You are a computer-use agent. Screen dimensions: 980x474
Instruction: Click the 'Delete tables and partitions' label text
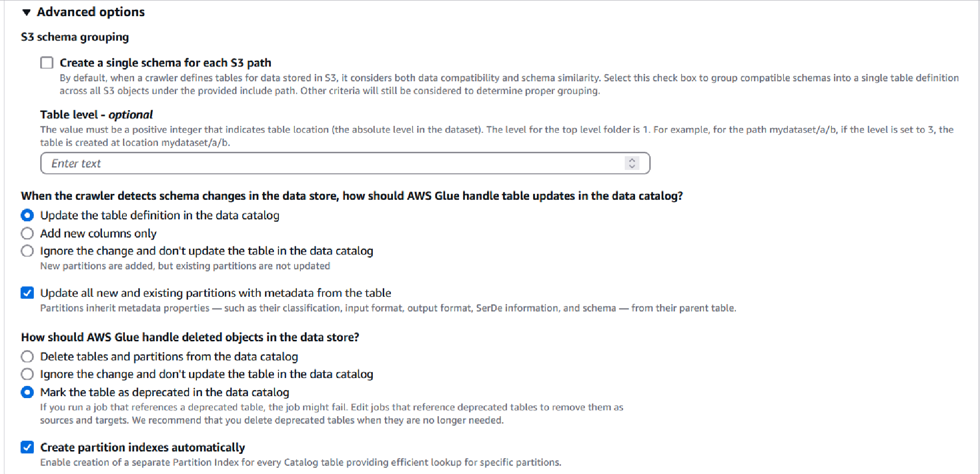[169, 356]
